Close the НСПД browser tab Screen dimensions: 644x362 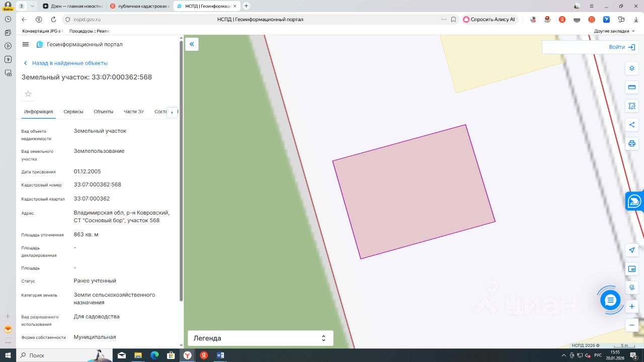[x=234, y=6]
